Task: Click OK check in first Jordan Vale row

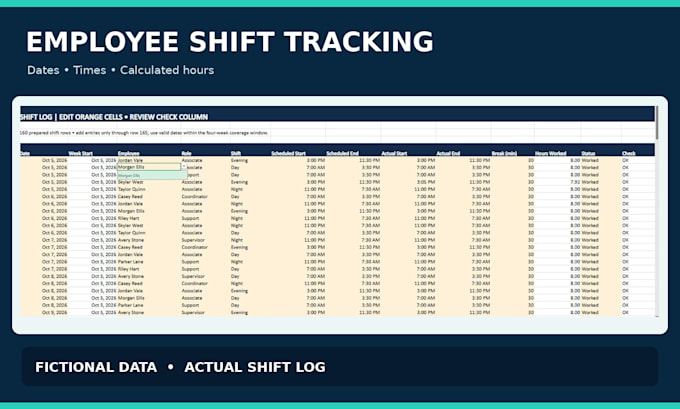Action: (x=625, y=160)
